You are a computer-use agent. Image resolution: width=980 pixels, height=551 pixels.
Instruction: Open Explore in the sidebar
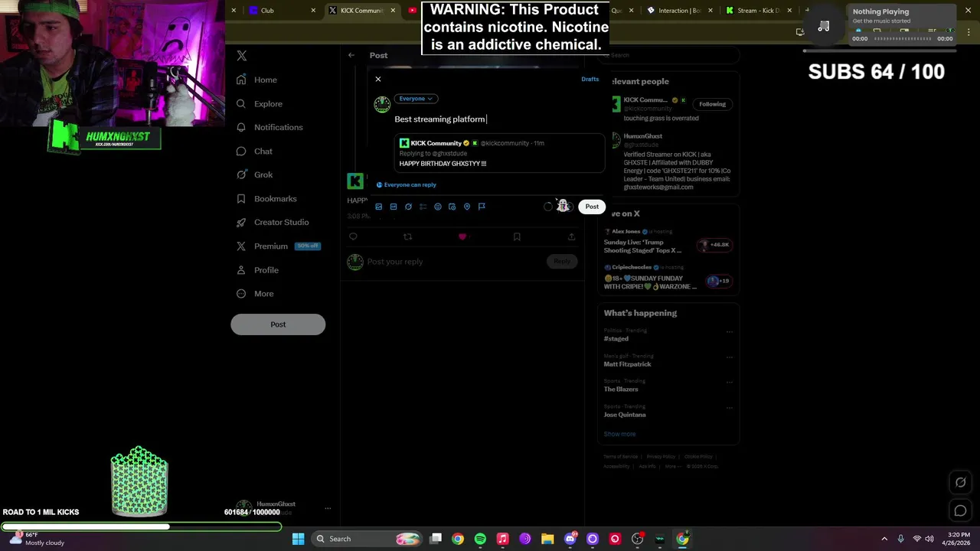260,103
